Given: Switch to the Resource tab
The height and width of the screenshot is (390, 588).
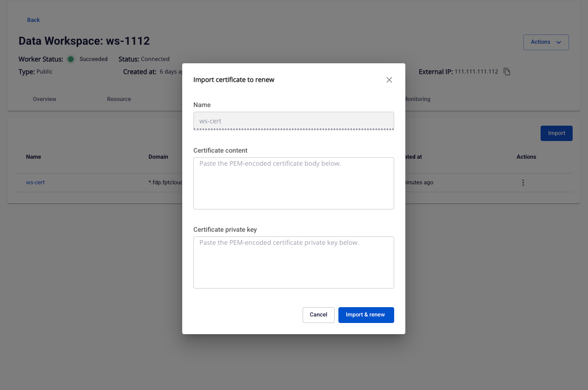Looking at the screenshot, I should [x=119, y=99].
